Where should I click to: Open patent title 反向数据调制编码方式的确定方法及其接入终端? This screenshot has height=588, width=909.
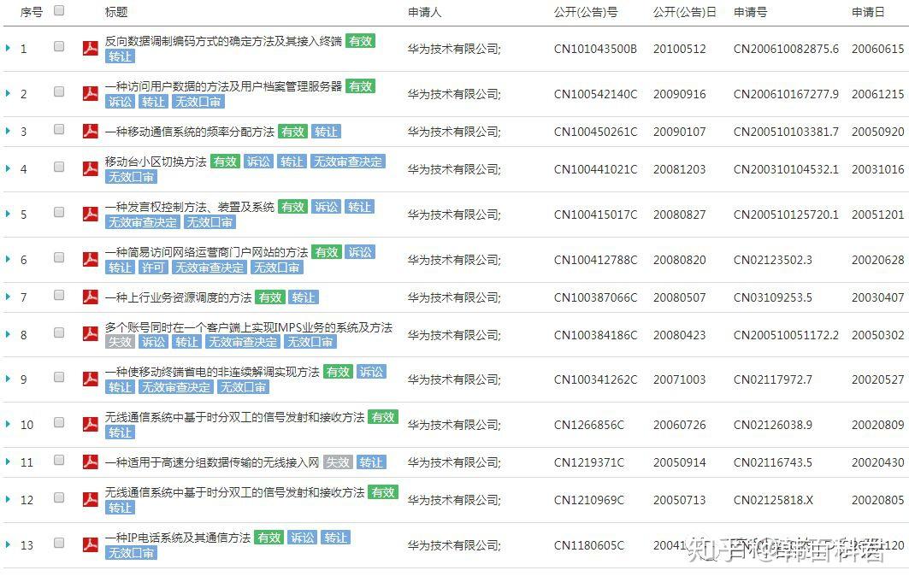point(223,41)
